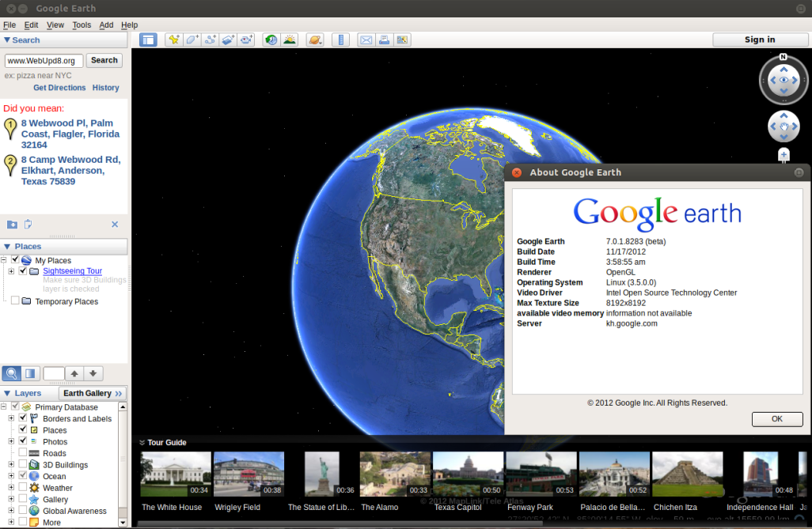The image size is (812, 529).
Task: Check the Roads layer checkbox
Action: [x=22, y=452]
